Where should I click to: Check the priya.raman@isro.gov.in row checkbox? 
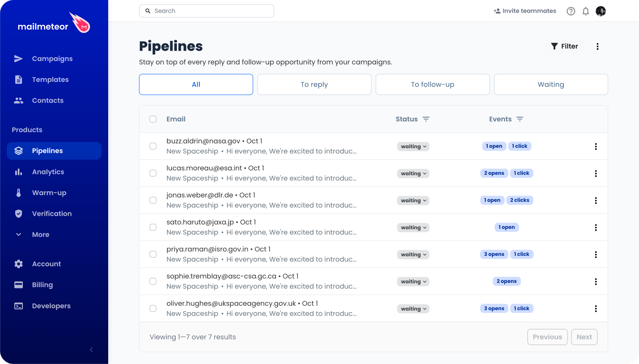pyautogui.click(x=153, y=254)
